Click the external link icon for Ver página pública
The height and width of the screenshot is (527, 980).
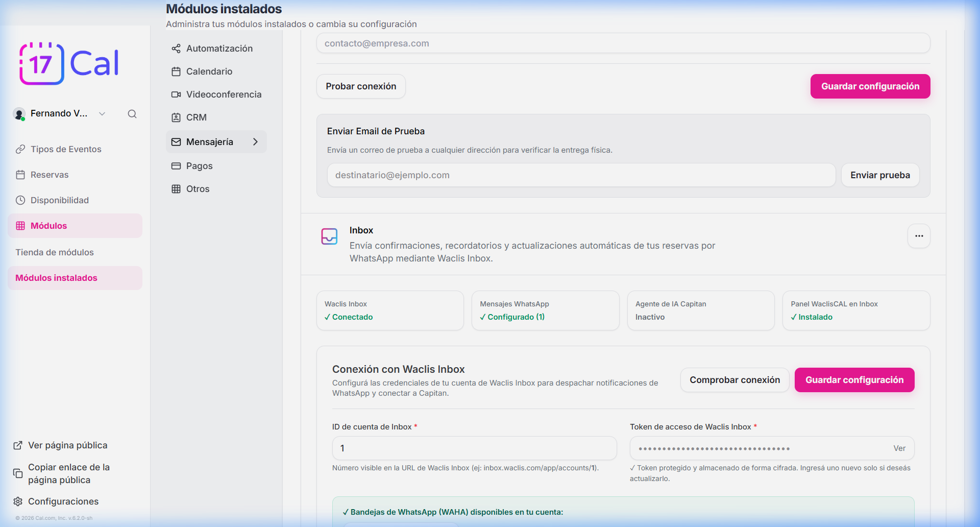[x=18, y=445]
